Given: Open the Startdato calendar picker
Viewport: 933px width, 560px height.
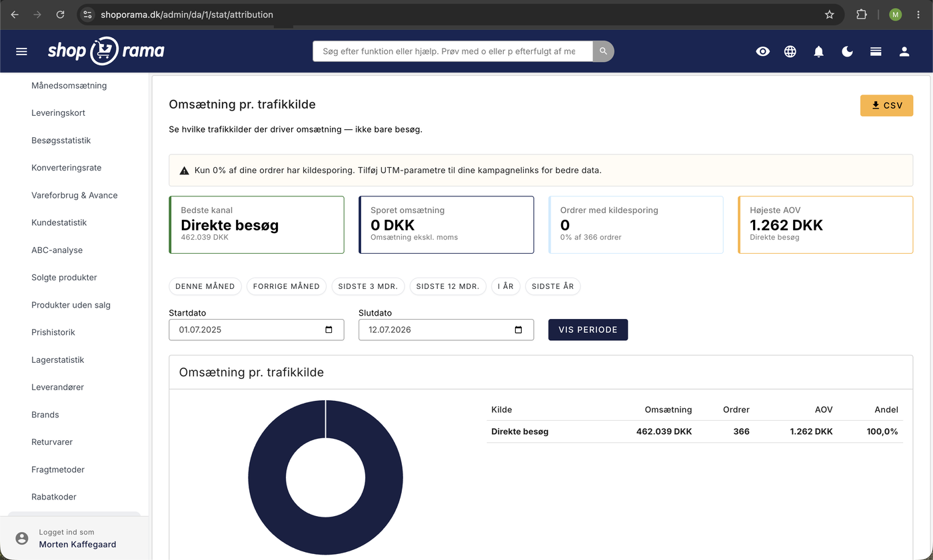Looking at the screenshot, I should [x=329, y=330].
